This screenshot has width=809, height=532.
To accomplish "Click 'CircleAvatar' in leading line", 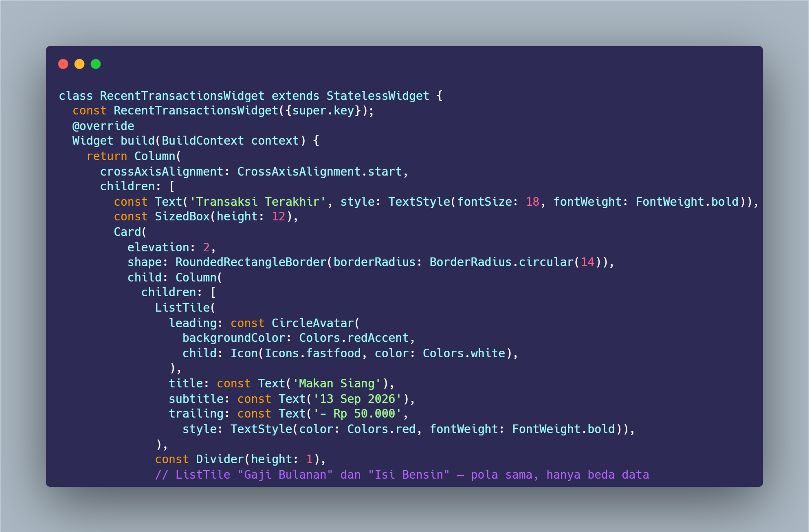I will 313,323.
